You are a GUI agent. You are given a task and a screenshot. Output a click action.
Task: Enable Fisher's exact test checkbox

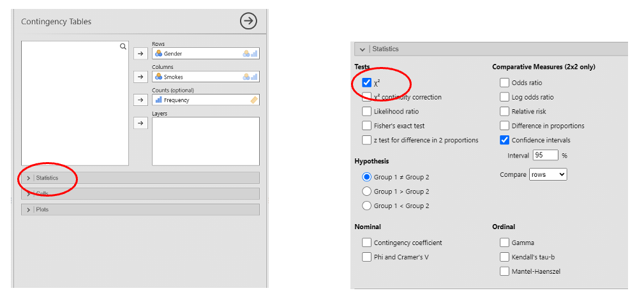(x=367, y=126)
